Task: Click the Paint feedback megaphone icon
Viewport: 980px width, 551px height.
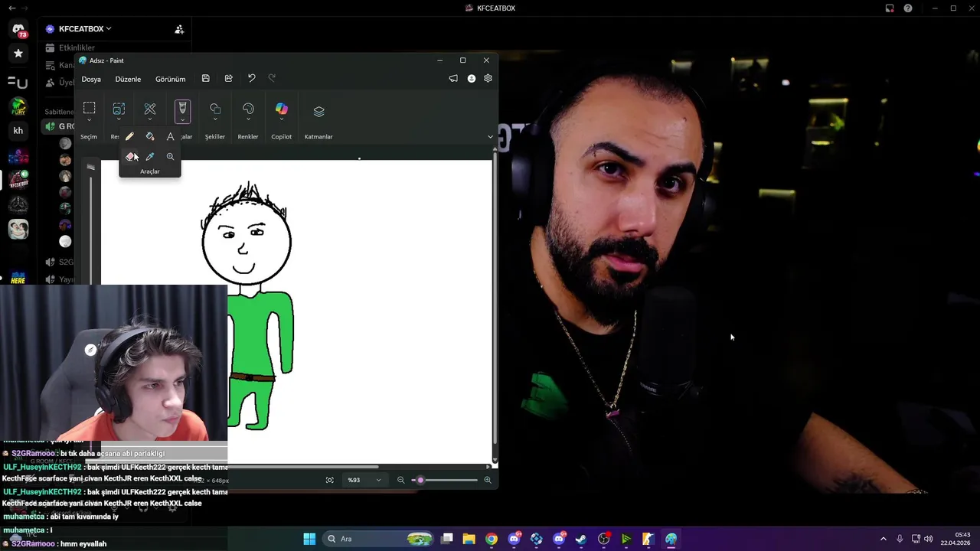Action: point(453,78)
